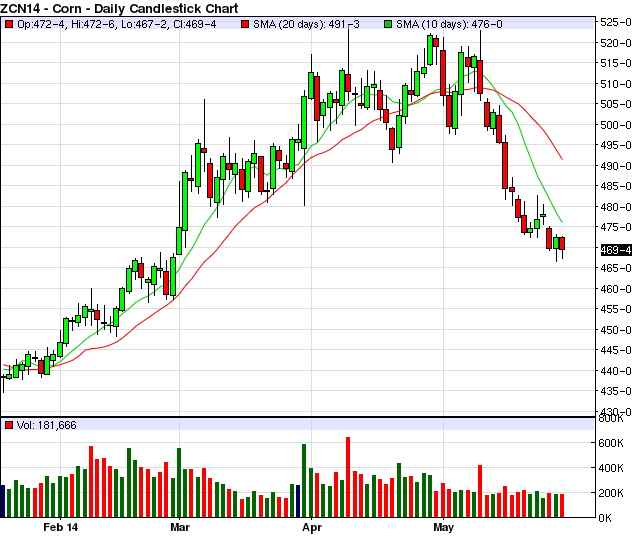Click the 'Vol: 181,666' volume label
Screen dimensions: 640x536
coord(47,425)
